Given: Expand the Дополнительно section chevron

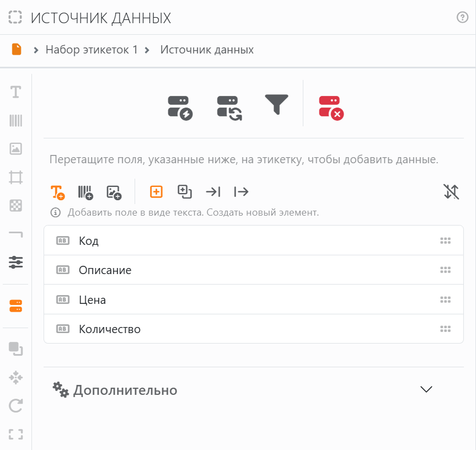Looking at the screenshot, I should tap(426, 389).
